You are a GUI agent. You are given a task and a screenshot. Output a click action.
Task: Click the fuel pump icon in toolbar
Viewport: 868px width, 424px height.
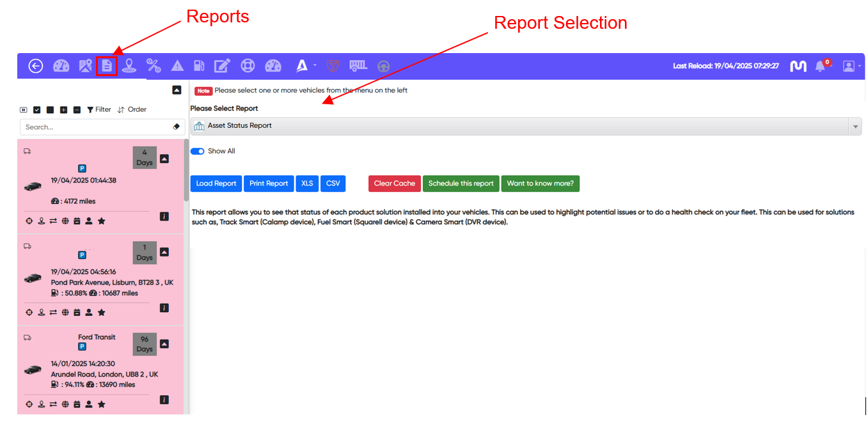(x=199, y=65)
